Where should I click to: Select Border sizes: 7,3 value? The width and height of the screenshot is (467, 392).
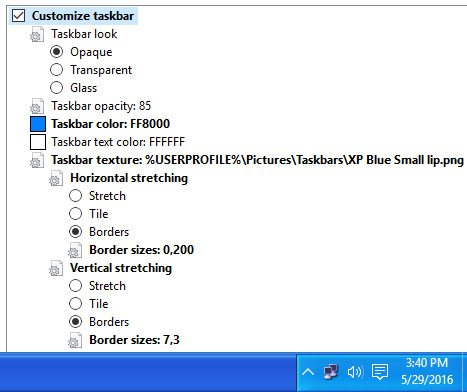point(134,340)
